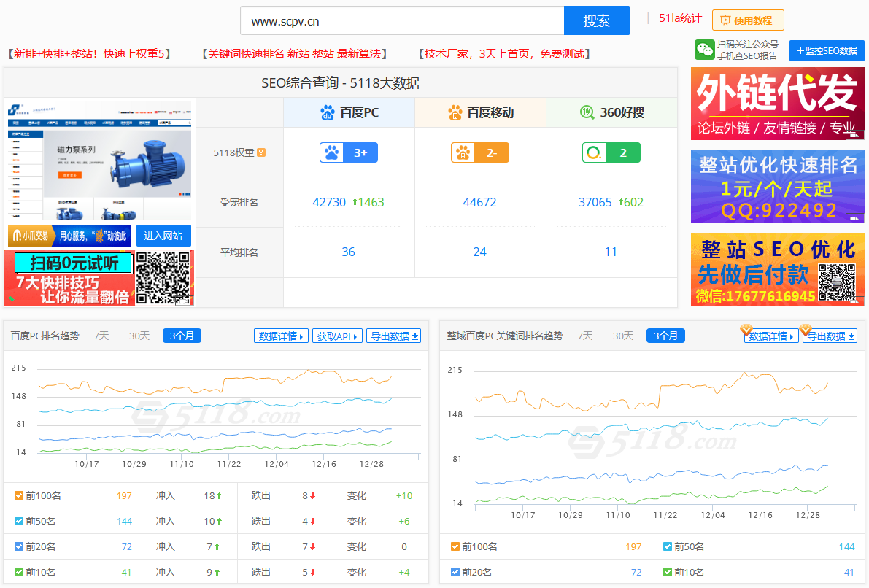Open the 关键词快速排名 ad link

(294, 54)
